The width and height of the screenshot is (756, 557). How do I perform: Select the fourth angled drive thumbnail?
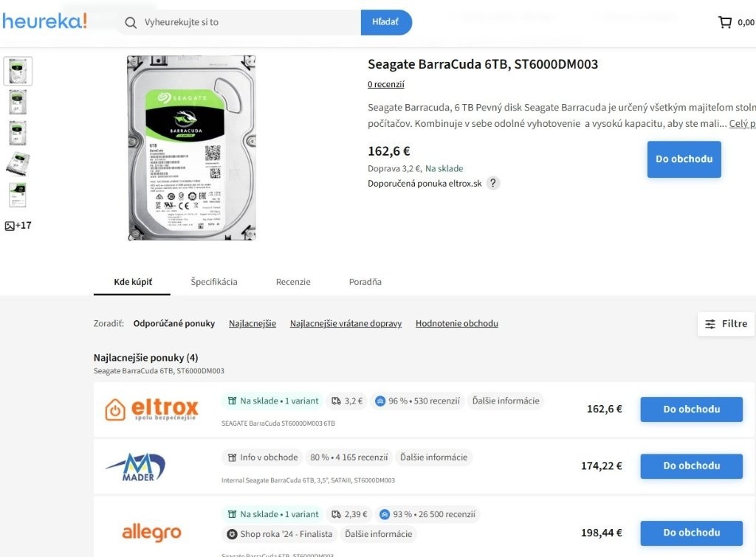18,164
